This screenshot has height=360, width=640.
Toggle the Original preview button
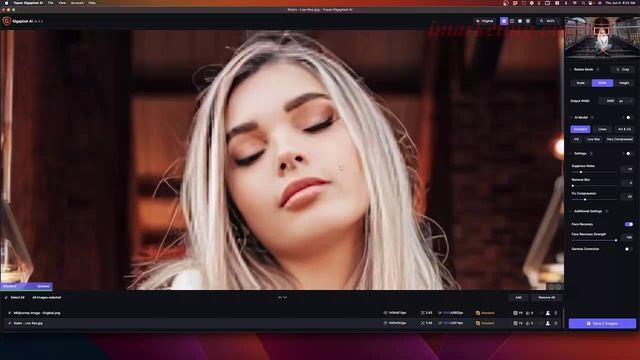pyautogui.click(x=484, y=21)
